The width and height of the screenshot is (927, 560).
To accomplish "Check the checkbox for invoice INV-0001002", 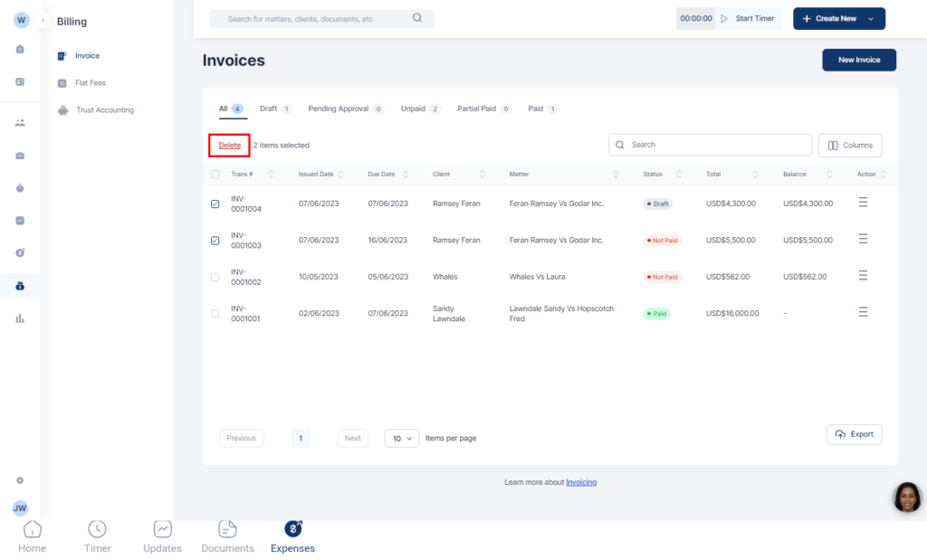I will point(215,277).
